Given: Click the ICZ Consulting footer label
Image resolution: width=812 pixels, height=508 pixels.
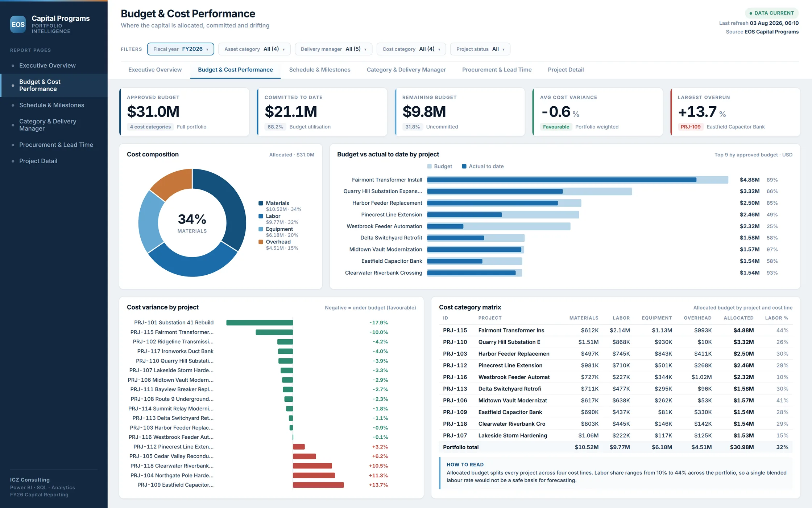Looking at the screenshot, I should [30, 480].
